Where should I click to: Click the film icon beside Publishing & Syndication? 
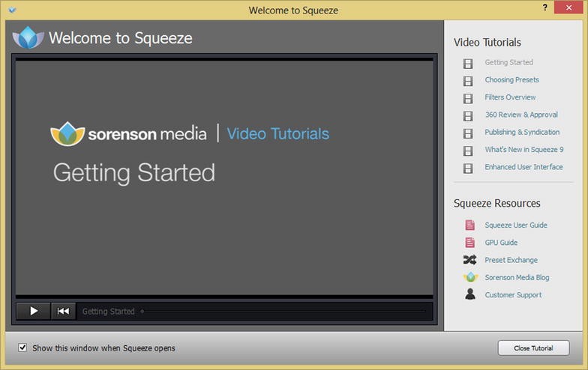tap(468, 133)
